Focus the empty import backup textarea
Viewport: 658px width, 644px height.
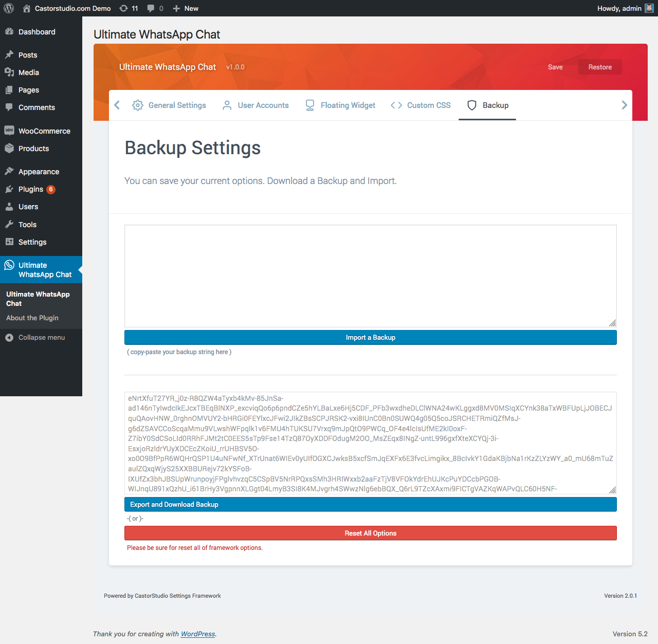click(x=371, y=276)
